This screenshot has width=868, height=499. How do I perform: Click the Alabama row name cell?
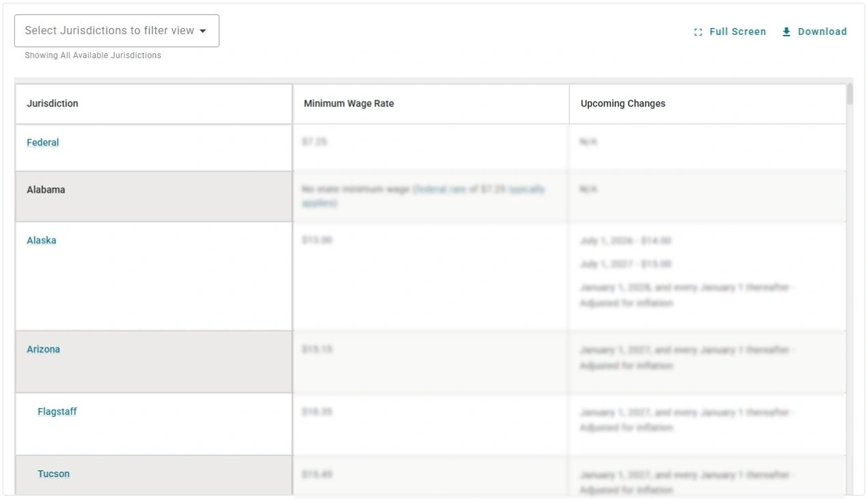[x=46, y=190]
